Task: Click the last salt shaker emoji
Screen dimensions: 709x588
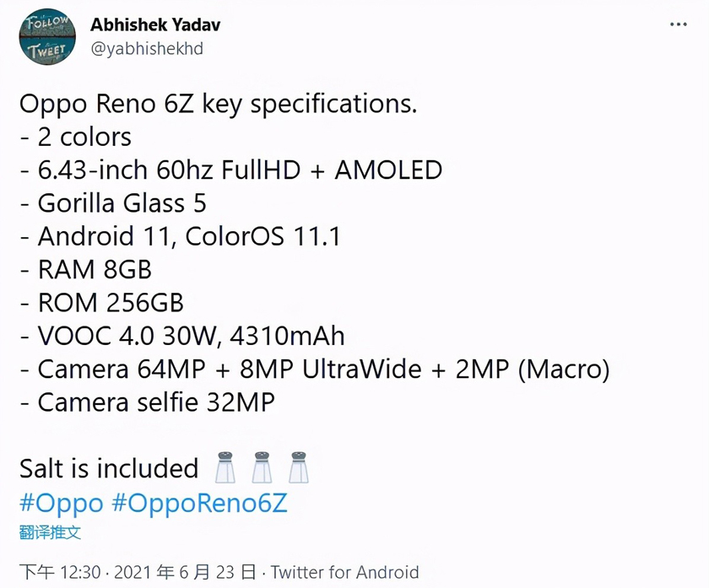Action: [299, 467]
